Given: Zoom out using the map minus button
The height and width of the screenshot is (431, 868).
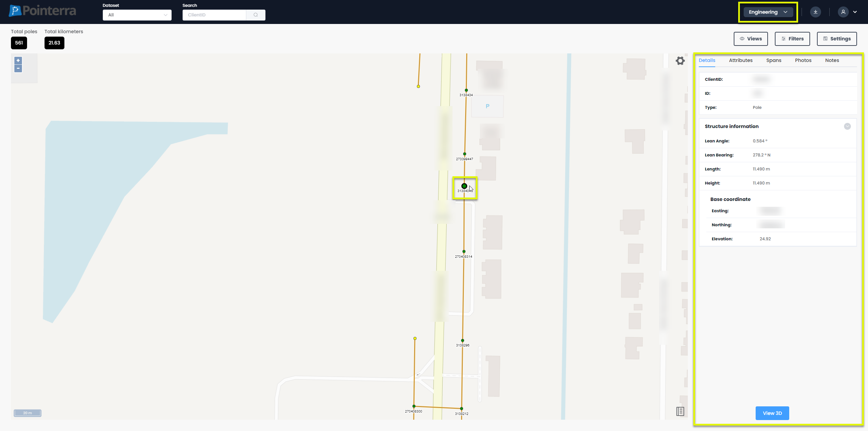Looking at the screenshot, I should [18, 68].
